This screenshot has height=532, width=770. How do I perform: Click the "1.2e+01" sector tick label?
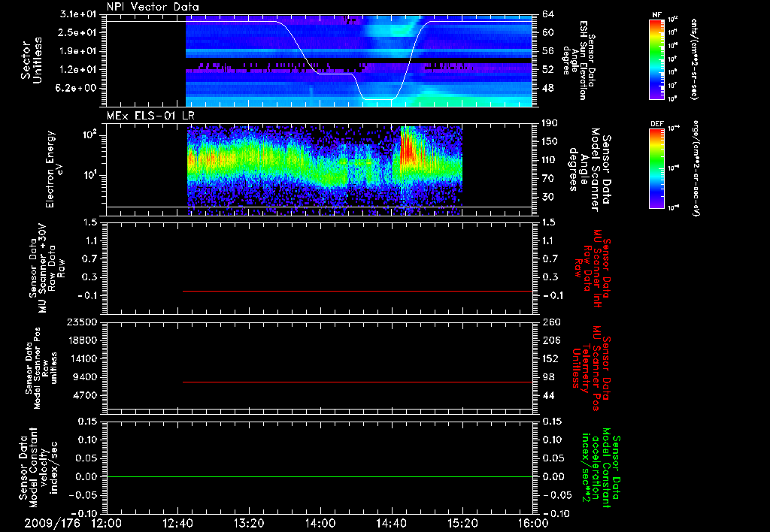point(78,70)
